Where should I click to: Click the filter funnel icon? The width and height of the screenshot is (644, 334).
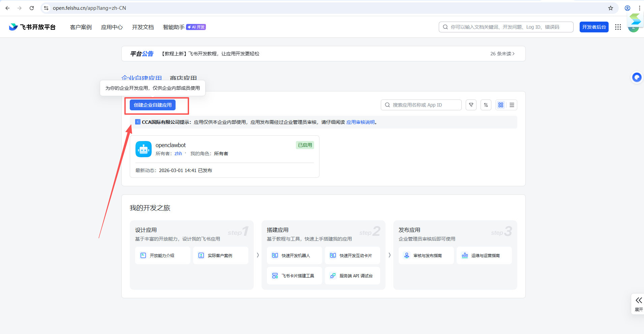click(x=471, y=105)
